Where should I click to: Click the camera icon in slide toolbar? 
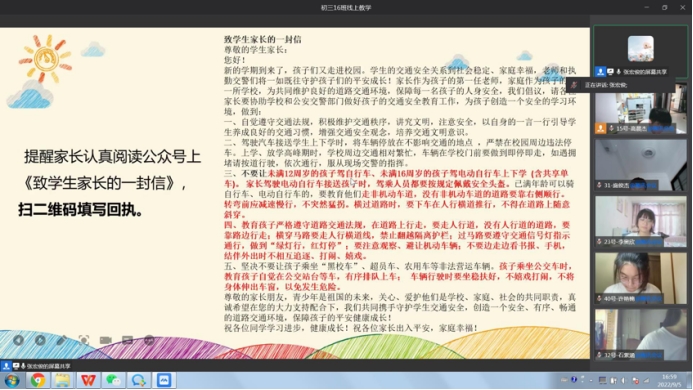pos(106,340)
